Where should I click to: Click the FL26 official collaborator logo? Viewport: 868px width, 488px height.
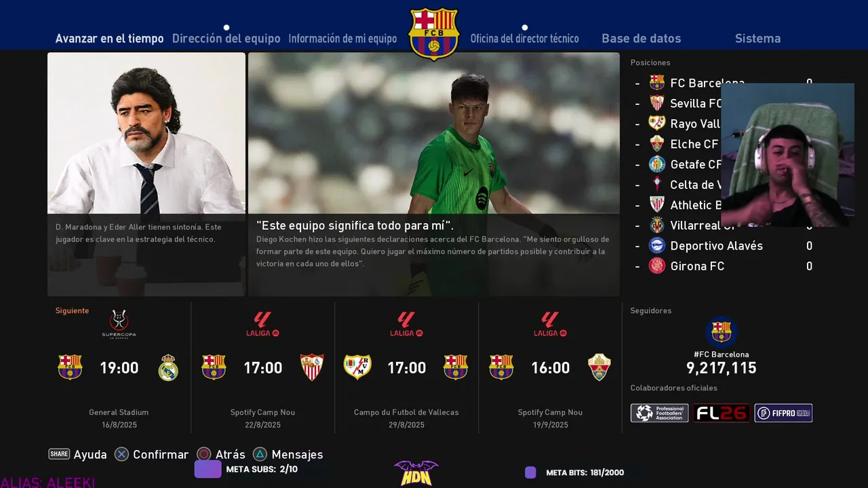click(722, 413)
